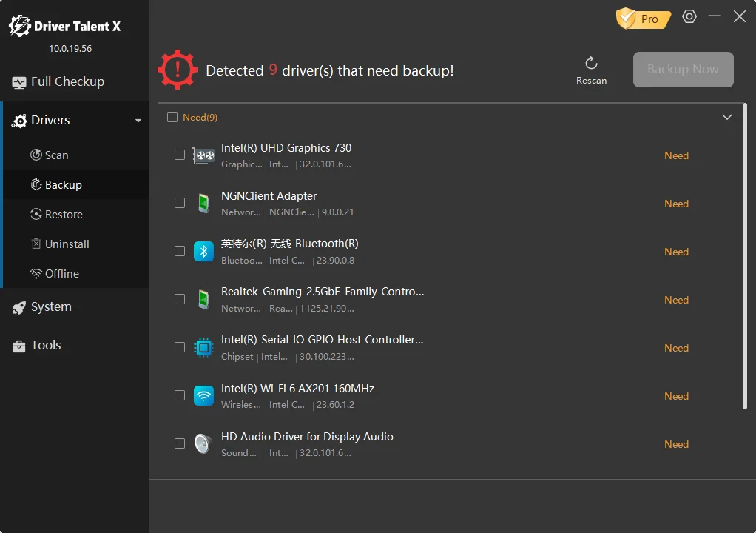The height and width of the screenshot is (533, 756).
Task: Click the System rocket icon
Action: tap(18, 308)
